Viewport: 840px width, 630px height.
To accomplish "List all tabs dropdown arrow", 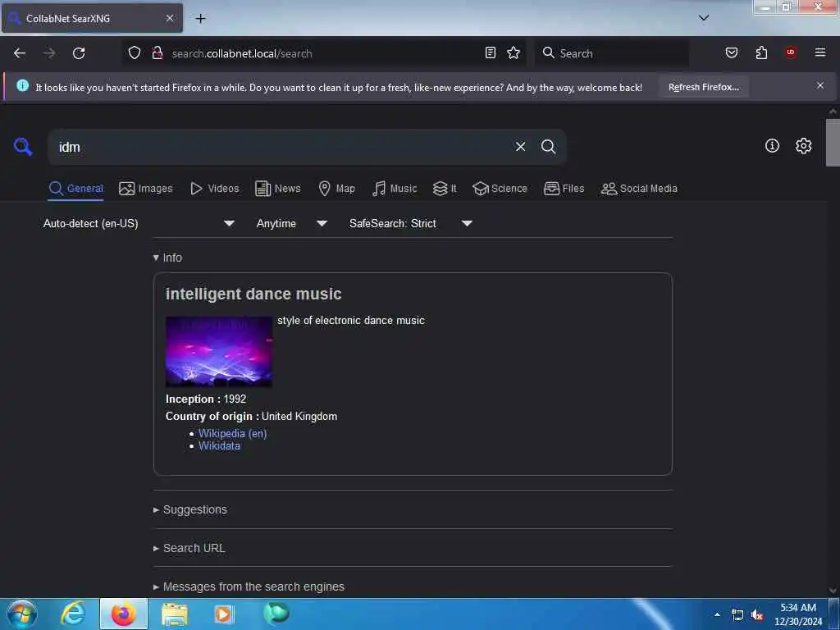I will (x=703, y=18).
